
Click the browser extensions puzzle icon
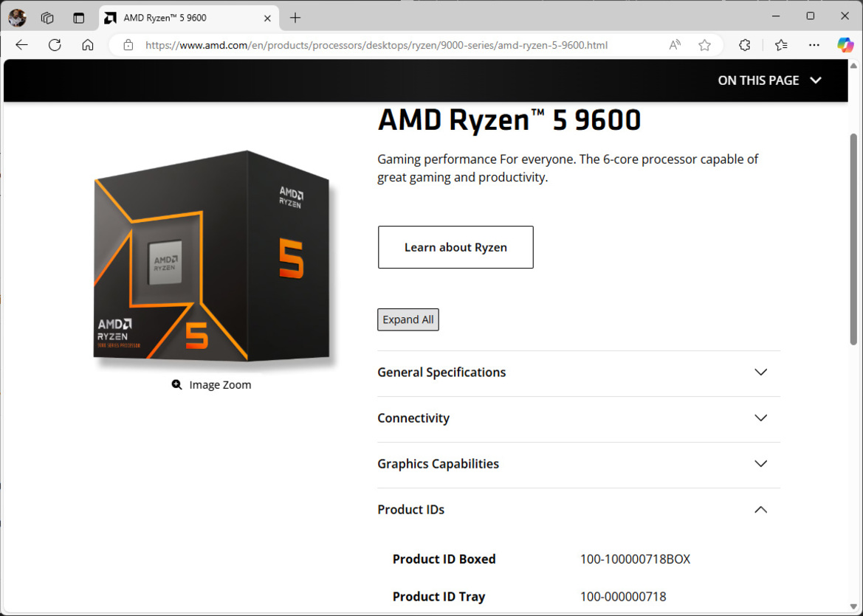[744, 45]
